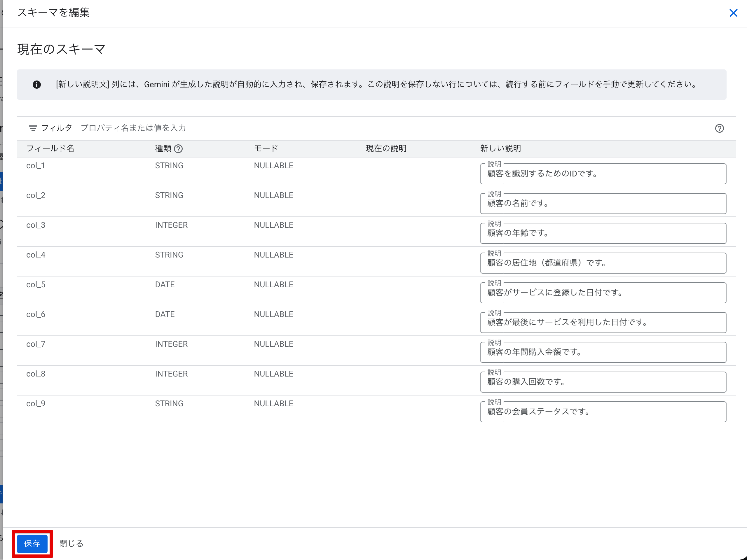Click the help icon above the schema table
Screen dimensions: 747x560
[720, 128]
